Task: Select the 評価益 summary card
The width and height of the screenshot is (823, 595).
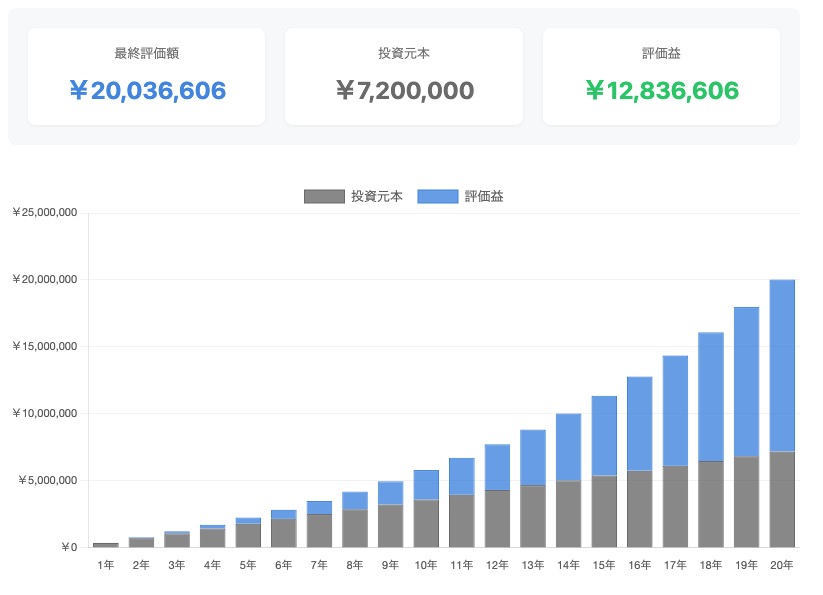Action: pyautogui.click(x=661, y=76)
